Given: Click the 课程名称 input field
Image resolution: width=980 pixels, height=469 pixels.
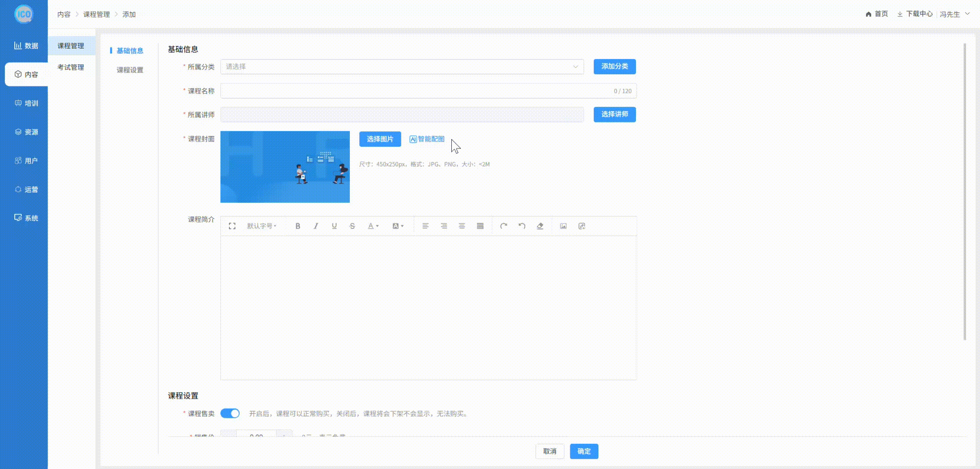Looking at the screenshot, I should [x=417, y=91].
